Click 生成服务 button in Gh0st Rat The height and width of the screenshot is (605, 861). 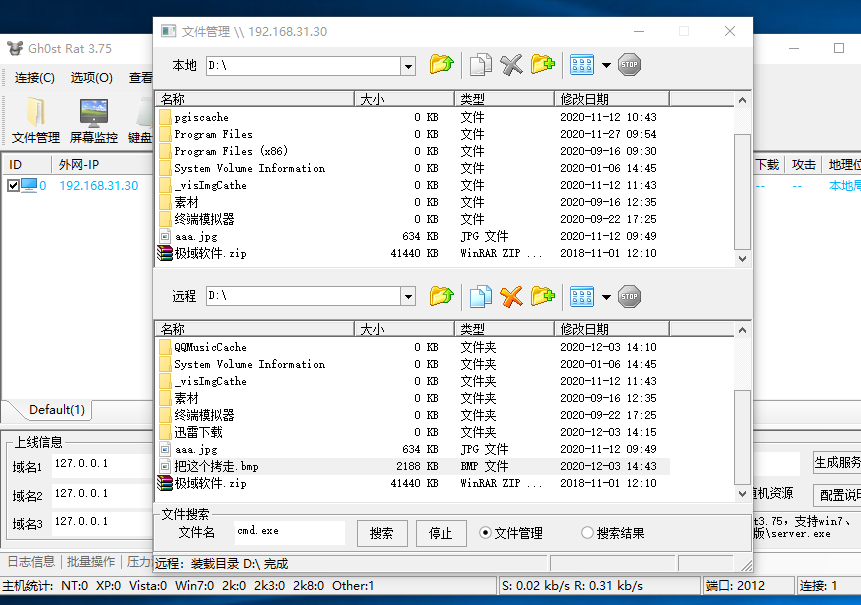[x=836, y=462]
